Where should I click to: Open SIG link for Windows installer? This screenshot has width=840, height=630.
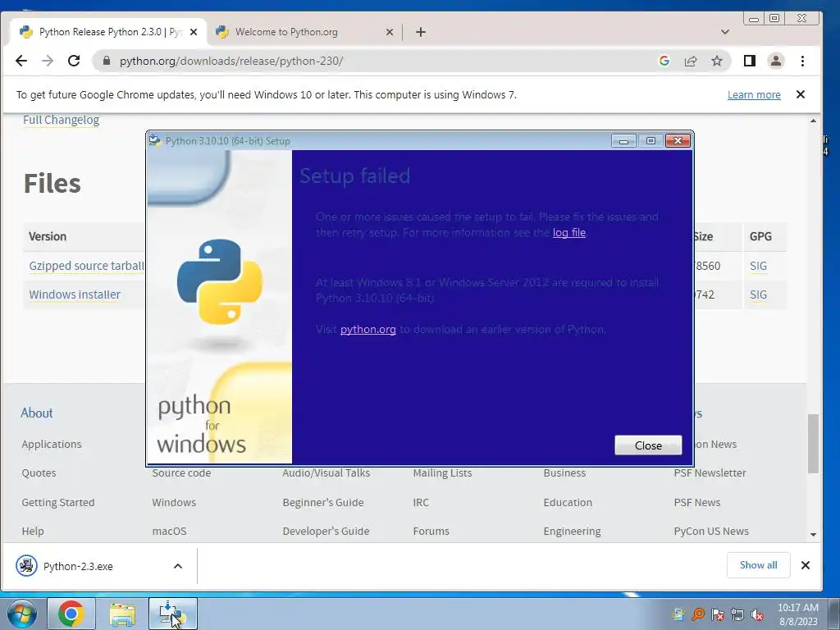[x=758, y=294]
